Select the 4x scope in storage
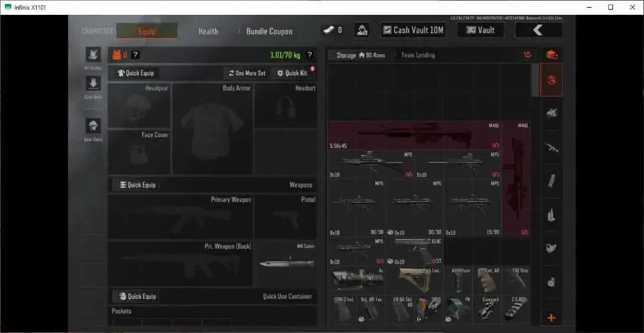 pos(357,280)
